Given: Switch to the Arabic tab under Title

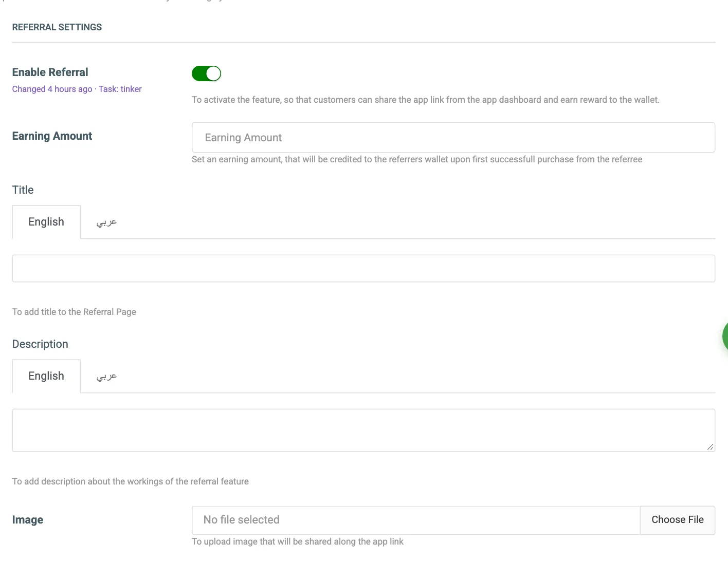Looking at the screenshot, I should coord(106,222).
